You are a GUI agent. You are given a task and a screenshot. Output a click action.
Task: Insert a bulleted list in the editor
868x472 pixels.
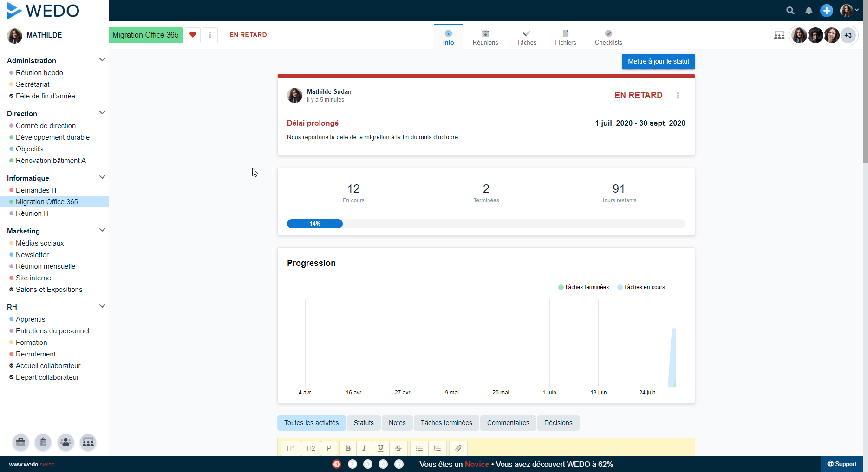click(x=419, y=448)
